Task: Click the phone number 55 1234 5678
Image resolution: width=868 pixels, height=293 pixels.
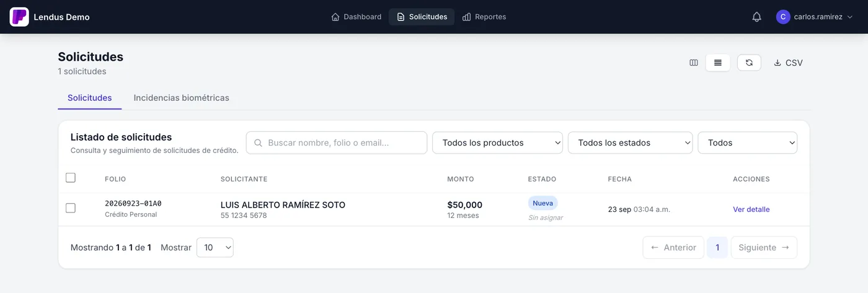Action: coord(244,216)
